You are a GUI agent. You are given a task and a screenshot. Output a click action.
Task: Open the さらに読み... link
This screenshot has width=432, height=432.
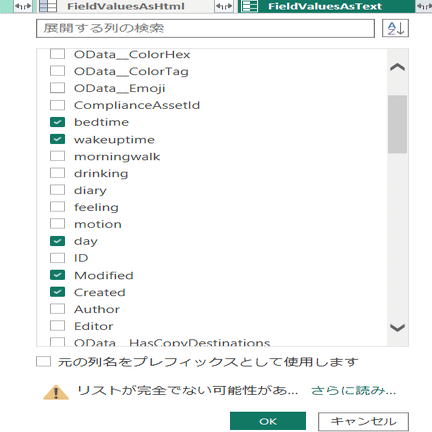point(354,390)
